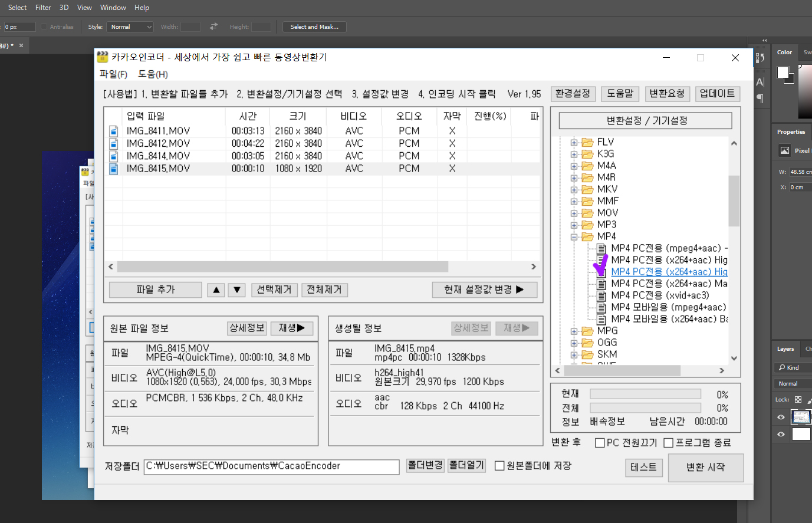
Task: Click document icon of MP4 PC전용 (xvid+ac3)
Action: (x=601, y=295)
